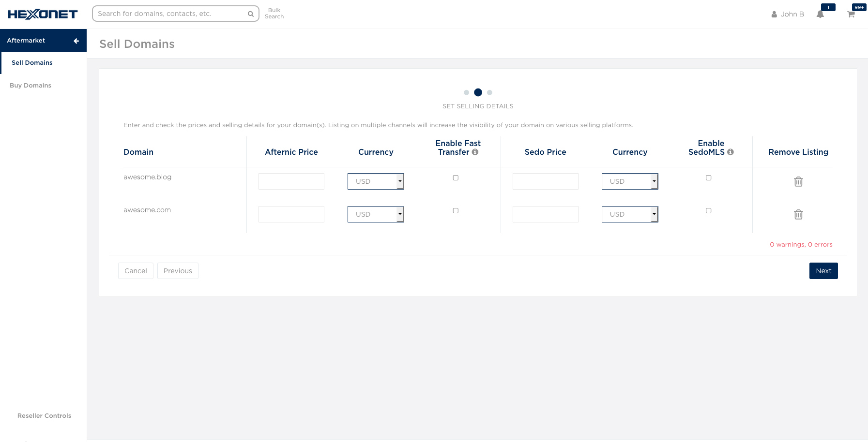Click Sedo Price field for awesome.blog

coord(546,181)
